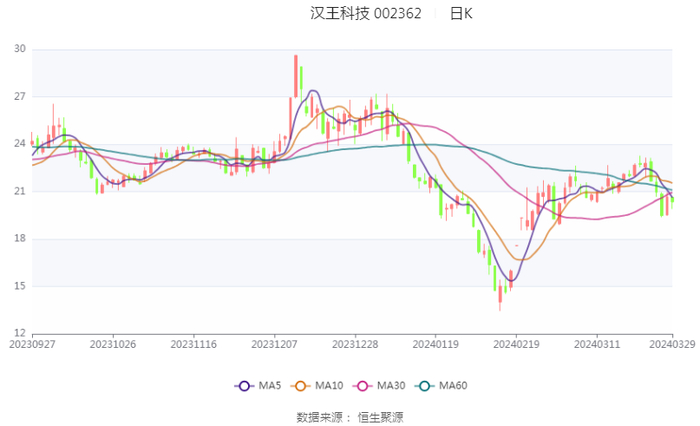The image size is (700, 426).
Task: Click the 20231116 date axis tick
Action: (193, 343)
